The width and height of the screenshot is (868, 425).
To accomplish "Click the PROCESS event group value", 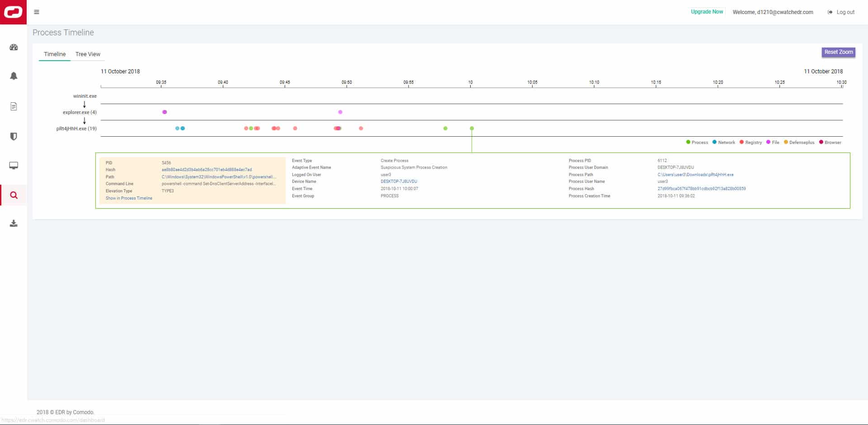I will [x=390, y=196].
